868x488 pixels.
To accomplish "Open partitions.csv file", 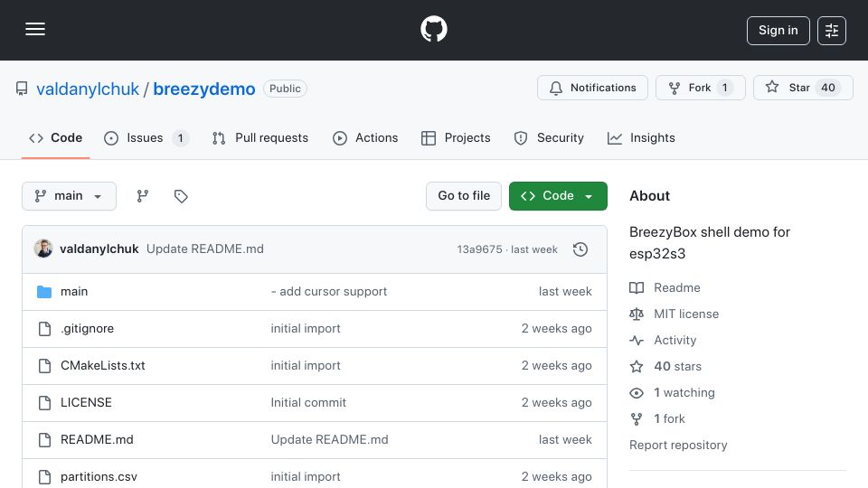I will pyautogui.click(x=99, y=477).
